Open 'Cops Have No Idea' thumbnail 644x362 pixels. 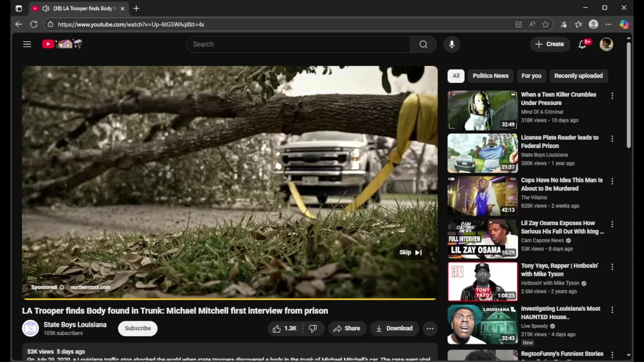(482, 196)
